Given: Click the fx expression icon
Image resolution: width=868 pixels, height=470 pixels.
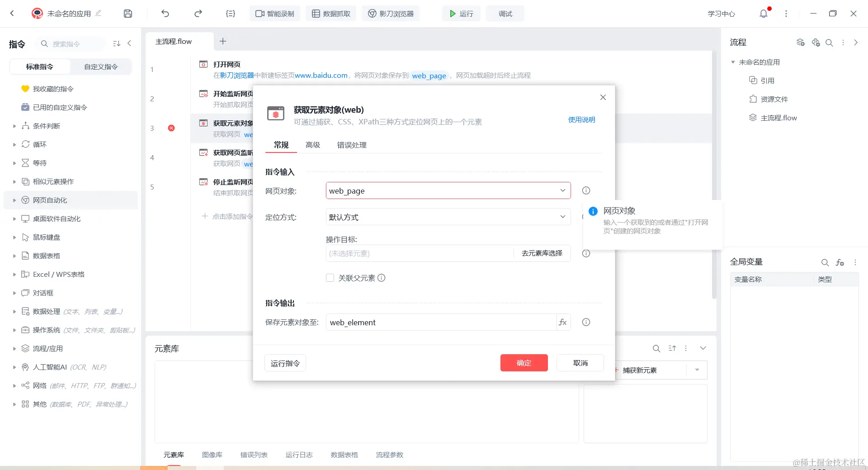Looking at the screenshot, I should (x=563, y=322).
